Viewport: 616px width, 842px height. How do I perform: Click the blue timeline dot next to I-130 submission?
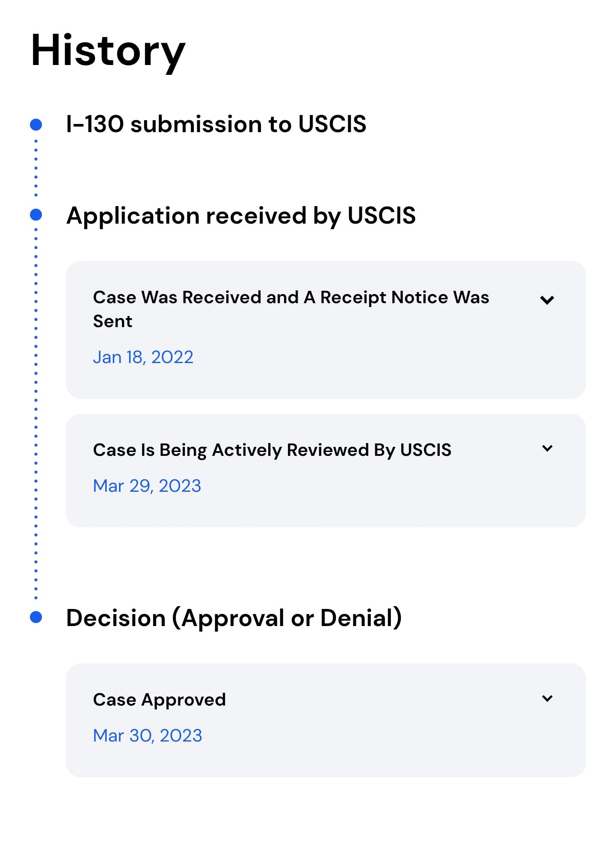point(36,124)
